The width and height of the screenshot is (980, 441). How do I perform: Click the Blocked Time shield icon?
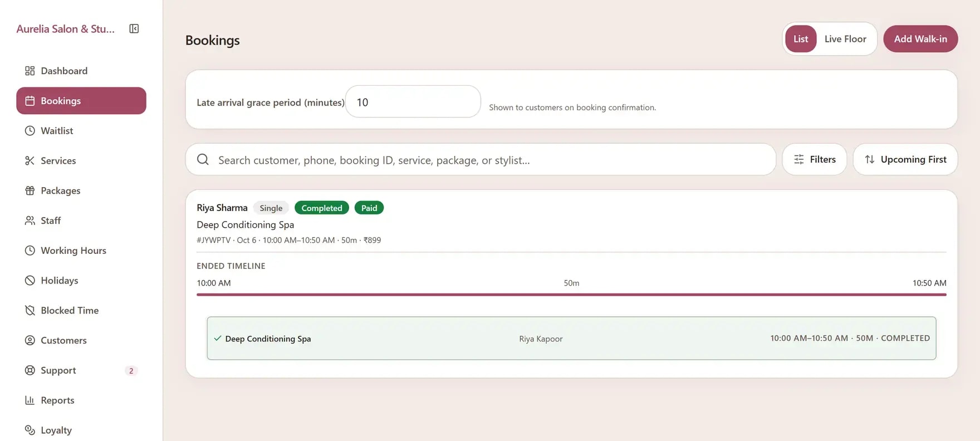coord(30,310)
